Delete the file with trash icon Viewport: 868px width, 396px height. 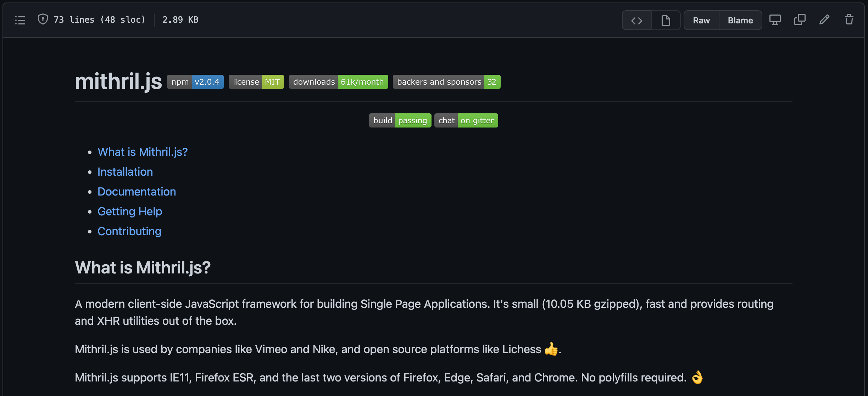pyautogui.click(x=849, y=20)
